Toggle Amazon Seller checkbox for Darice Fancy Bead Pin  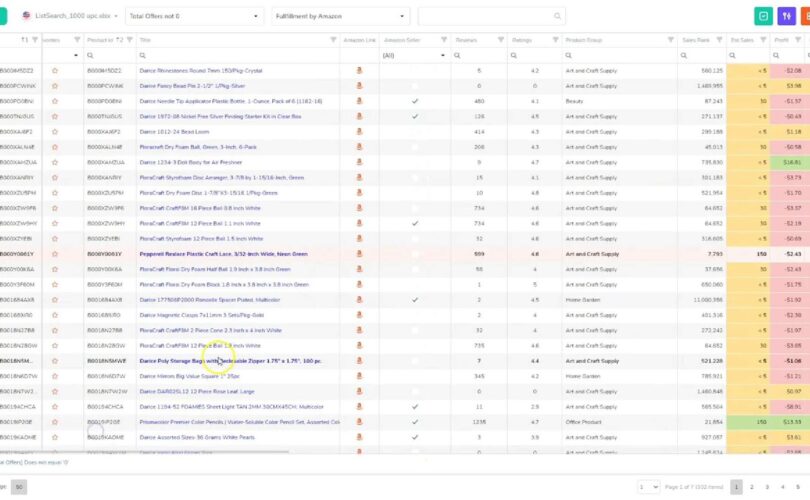click(x=415, y=86)
